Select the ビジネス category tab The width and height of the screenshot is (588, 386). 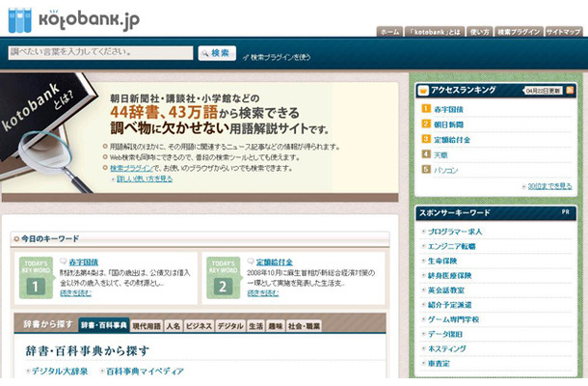point(199,326)
